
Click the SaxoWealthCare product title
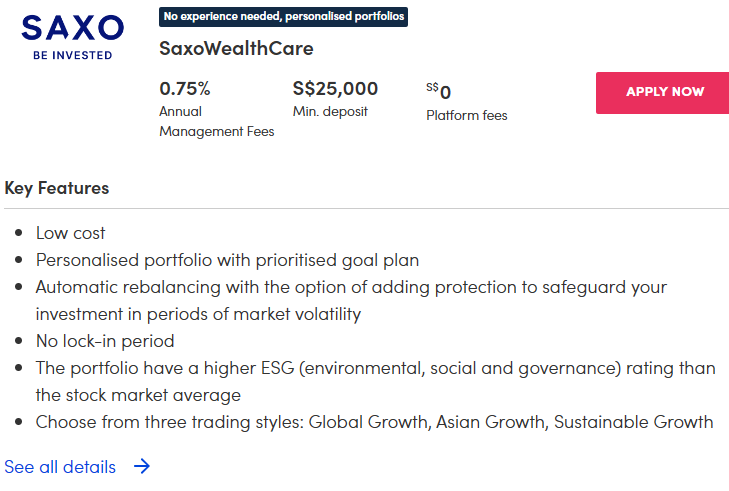[x=236, y=48]
